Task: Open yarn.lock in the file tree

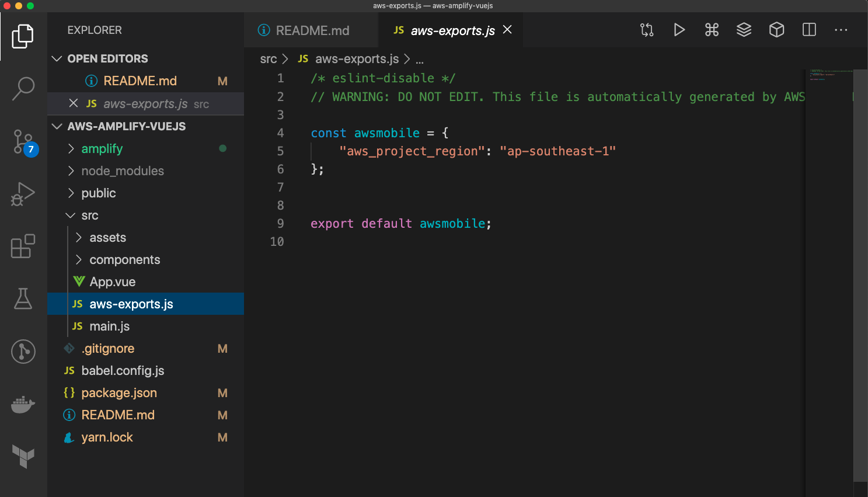Action: pyautogui.click(x=145, y=437)
